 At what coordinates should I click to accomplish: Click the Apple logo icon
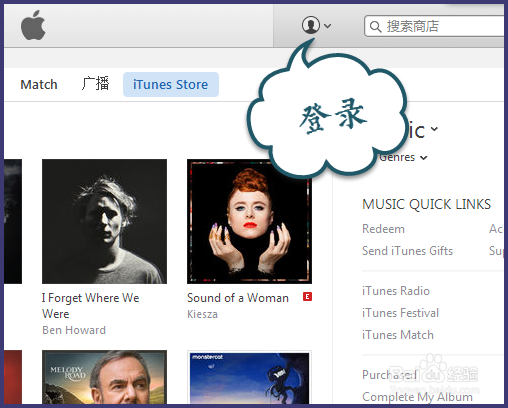33,25
